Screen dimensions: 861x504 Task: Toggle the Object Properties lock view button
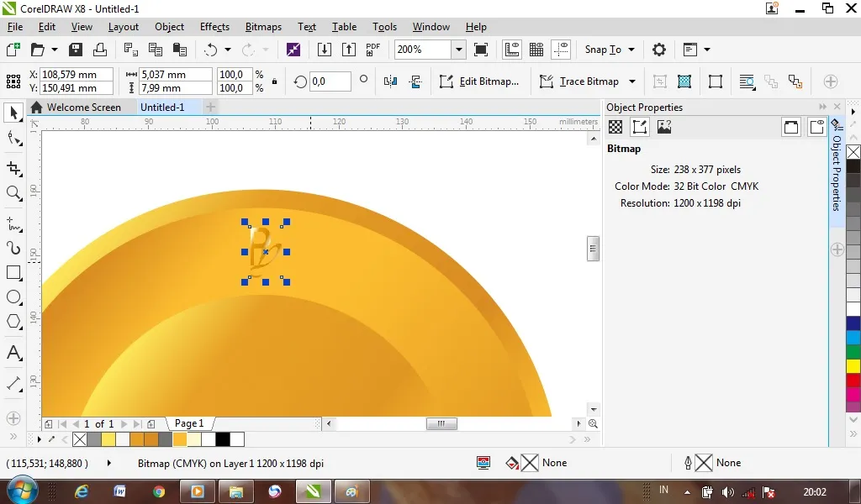817,127
